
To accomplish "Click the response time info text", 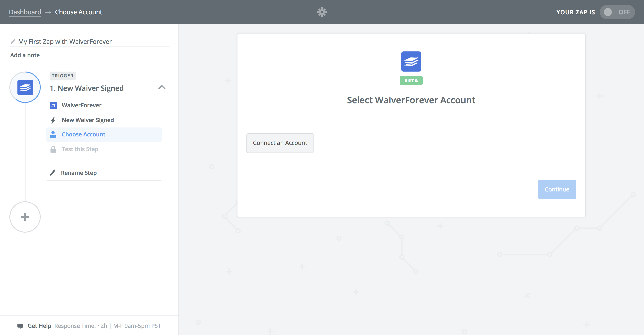I will click(108, 326).
